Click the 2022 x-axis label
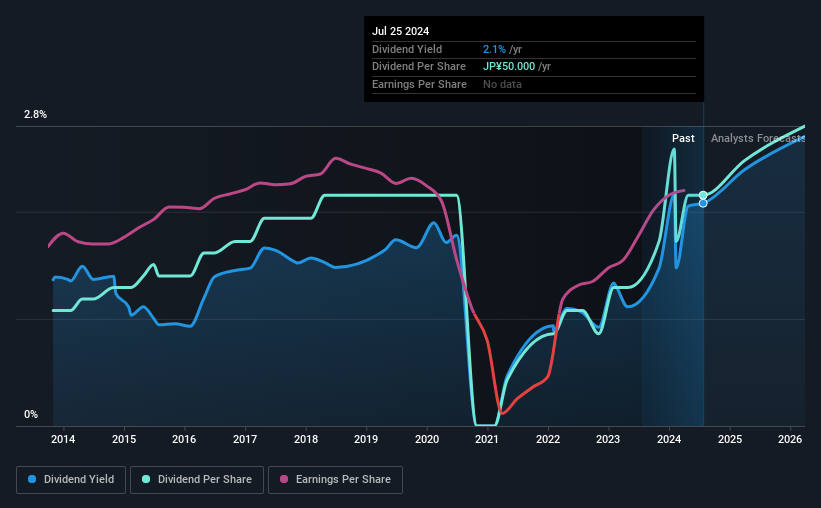Viewport: 821px width, 508px height. tap(548, 439)
